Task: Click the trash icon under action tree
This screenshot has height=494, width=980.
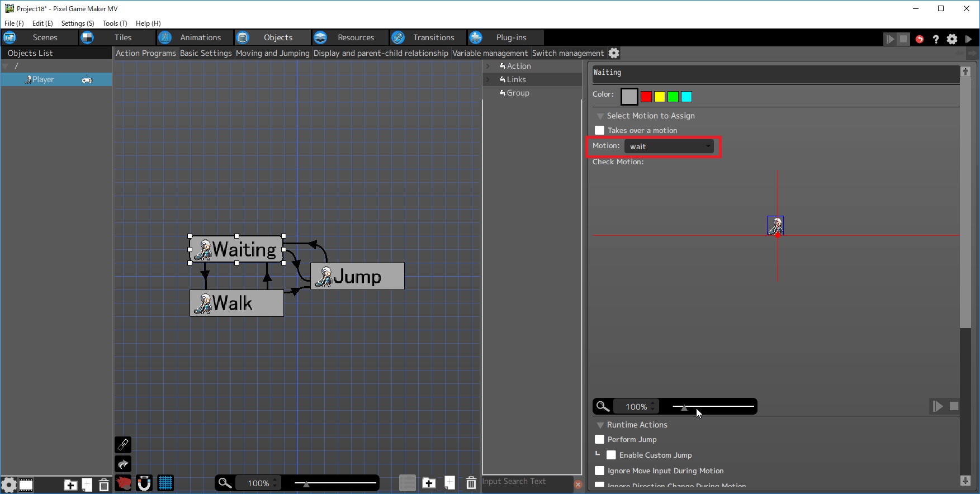Action: (x=471, y=483)
